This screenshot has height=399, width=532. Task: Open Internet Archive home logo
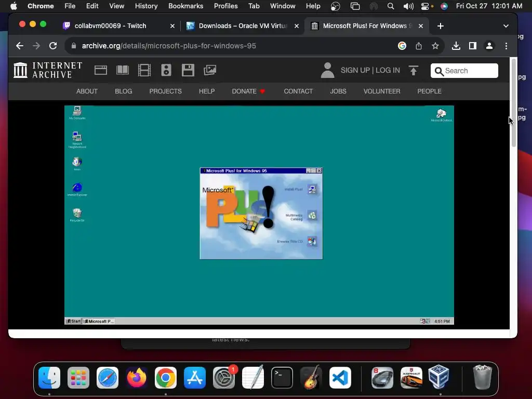coord(48,70)
